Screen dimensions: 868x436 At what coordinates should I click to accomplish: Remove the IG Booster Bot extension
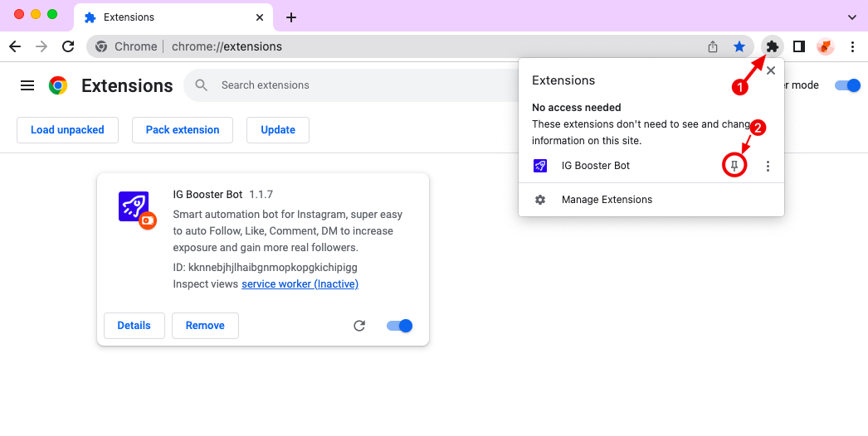coord(205,326)
